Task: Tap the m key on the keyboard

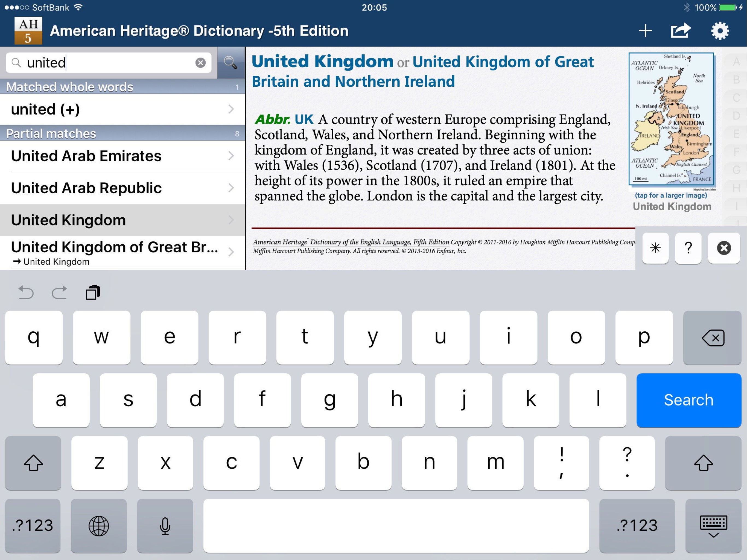Action: click(x=495, y=463)
